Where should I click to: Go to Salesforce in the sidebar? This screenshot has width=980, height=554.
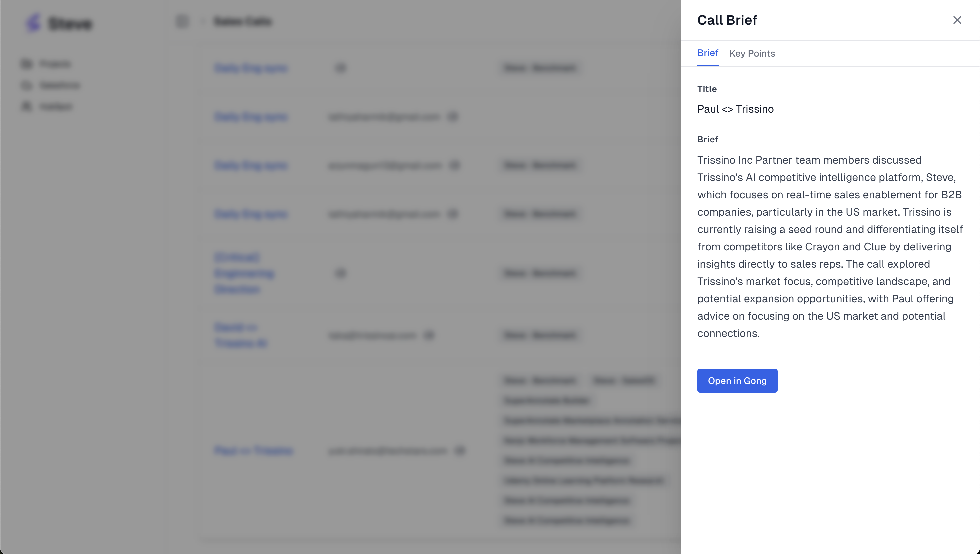[x=60, y=85]
